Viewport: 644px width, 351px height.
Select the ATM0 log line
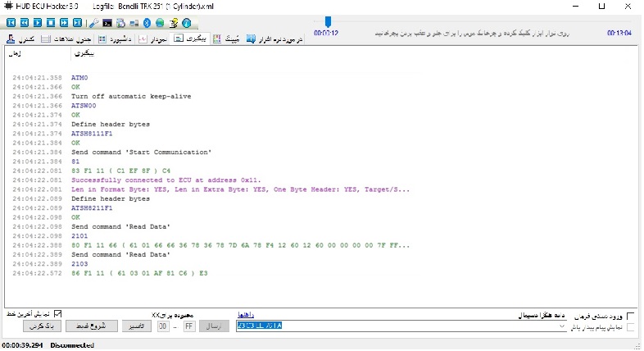pyautogui.click(x=79, y=78)
